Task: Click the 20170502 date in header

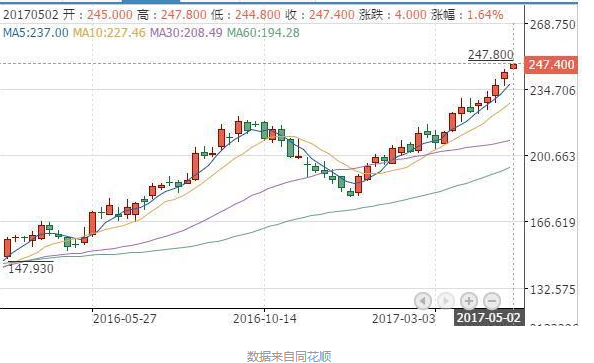Action: pos(31,15)
